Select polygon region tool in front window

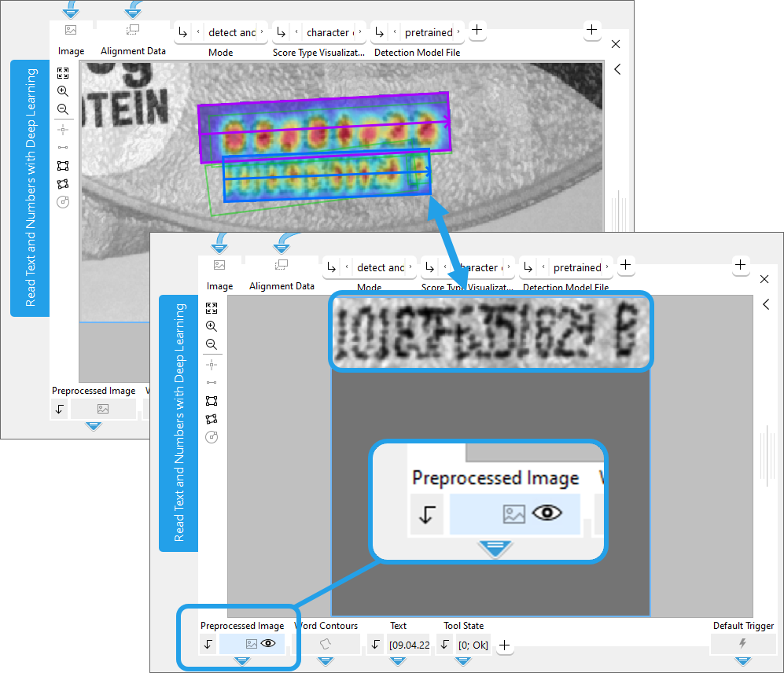click(x=212, y=418)
